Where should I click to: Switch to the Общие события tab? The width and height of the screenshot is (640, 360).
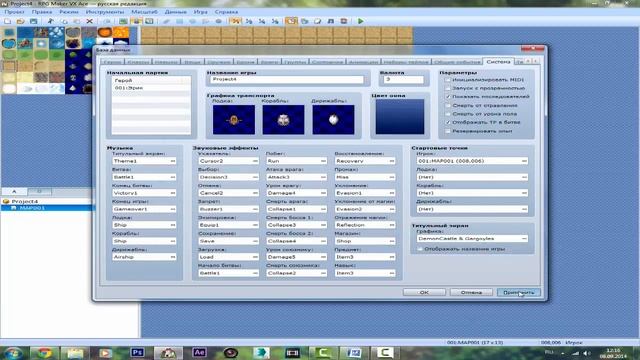(x=457, y=62)
